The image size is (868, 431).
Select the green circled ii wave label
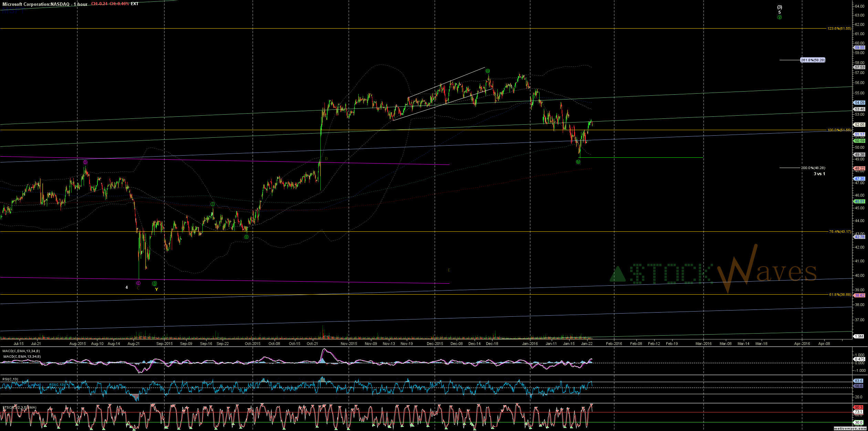pyautogui.click(x=246, y=237)
